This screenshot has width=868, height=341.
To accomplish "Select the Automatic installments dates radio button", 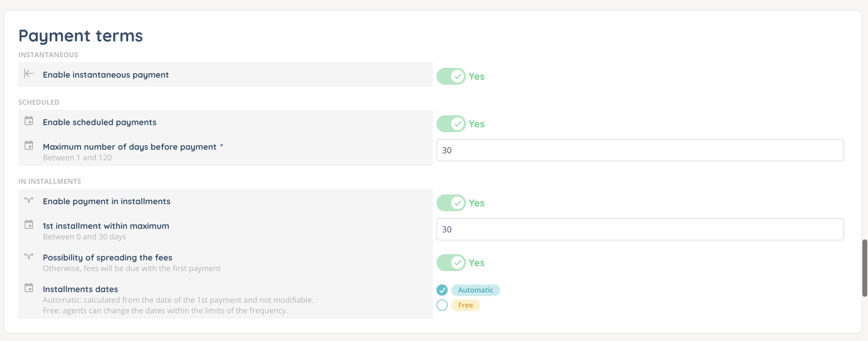I will (442, 290).
